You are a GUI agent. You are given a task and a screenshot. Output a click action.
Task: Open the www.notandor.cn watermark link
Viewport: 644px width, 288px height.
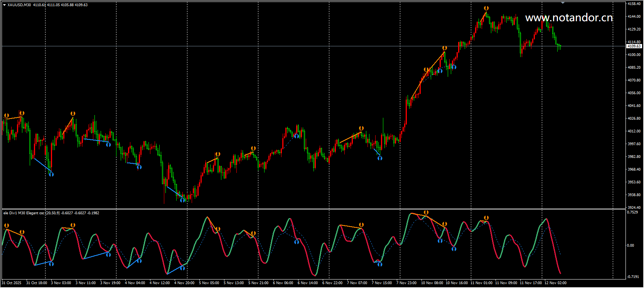569,18
